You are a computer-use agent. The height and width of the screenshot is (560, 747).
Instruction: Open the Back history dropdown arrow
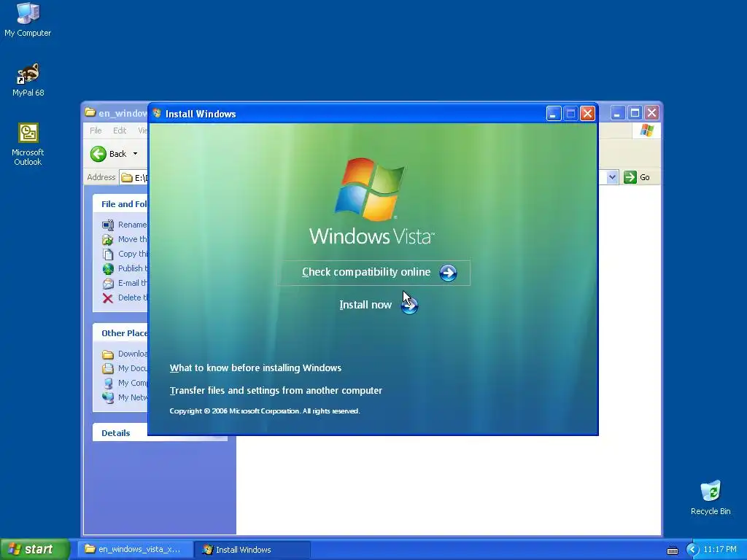pos(135,154)
